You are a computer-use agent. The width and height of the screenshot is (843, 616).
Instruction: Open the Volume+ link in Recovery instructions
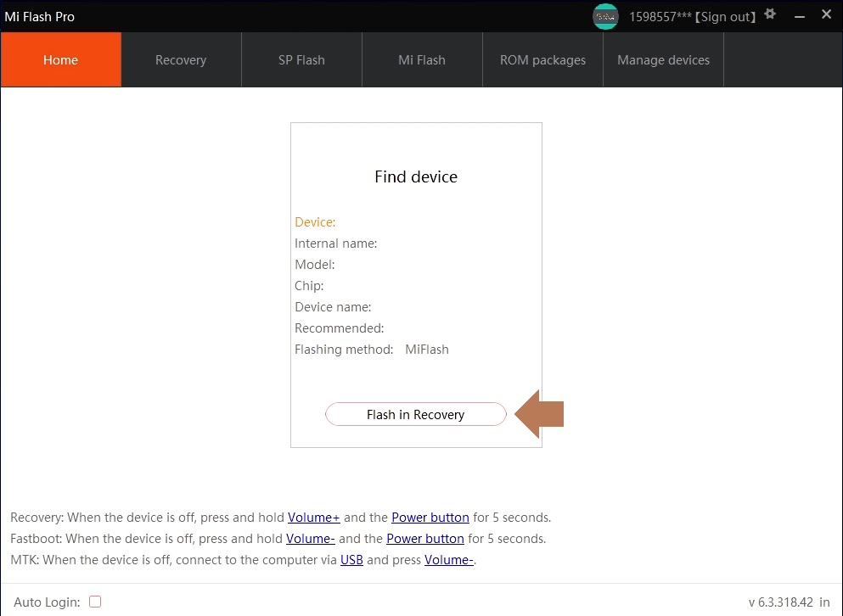point(314,517)
